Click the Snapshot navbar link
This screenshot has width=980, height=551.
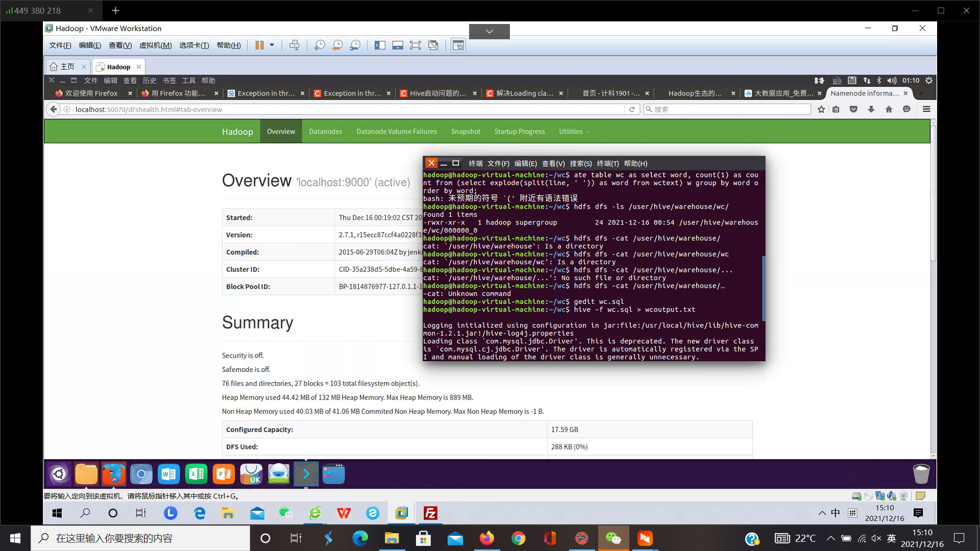[465, 132]
